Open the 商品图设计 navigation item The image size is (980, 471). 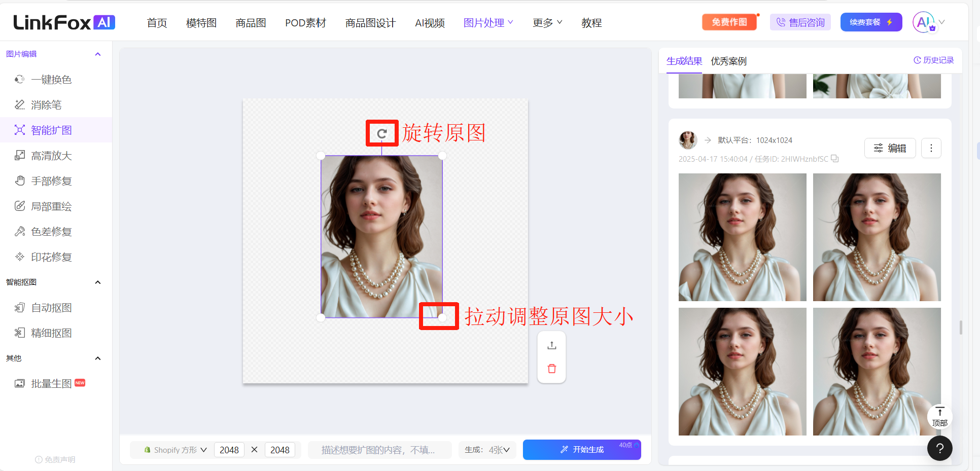370,23
